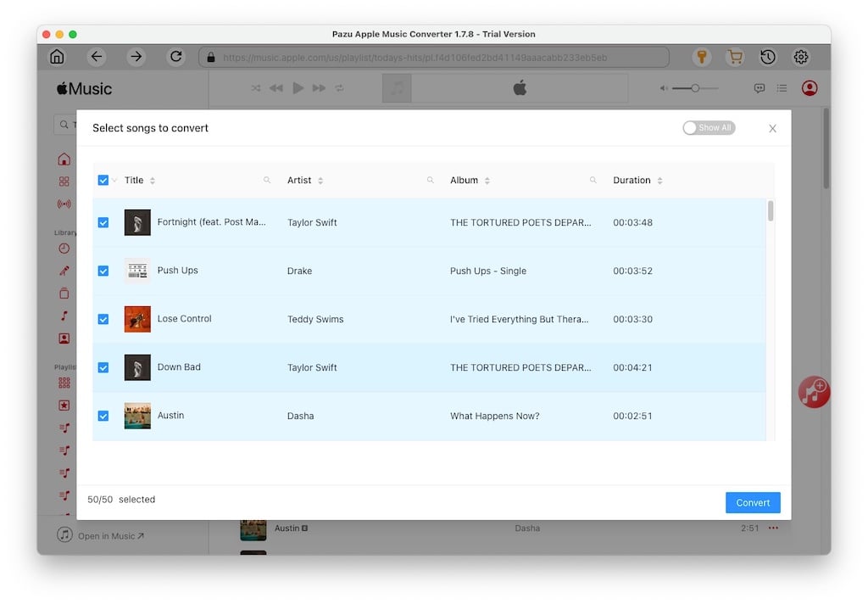This screenshot has width=868, height=604.
Task: Click the play button in player bar
Action: coord(298,88)
